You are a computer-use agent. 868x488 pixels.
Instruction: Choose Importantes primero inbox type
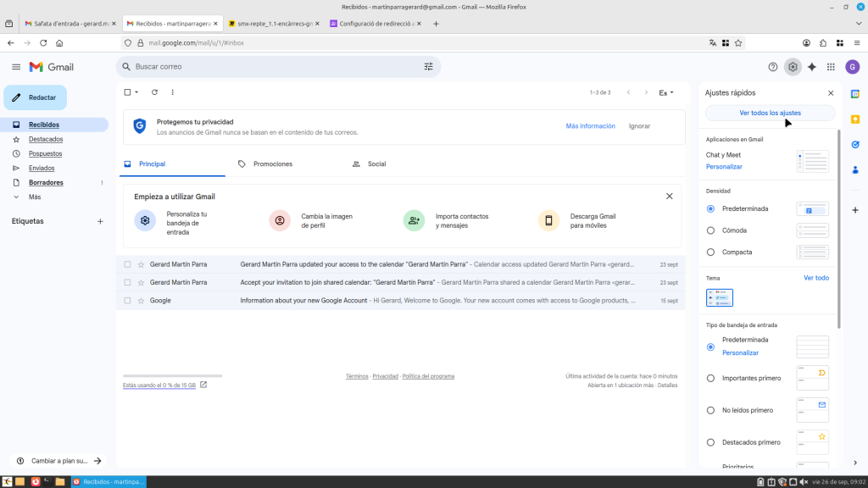pos(710,378)
